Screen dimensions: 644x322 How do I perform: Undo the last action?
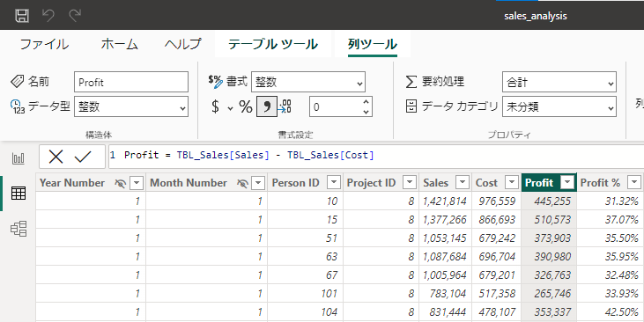48,16
